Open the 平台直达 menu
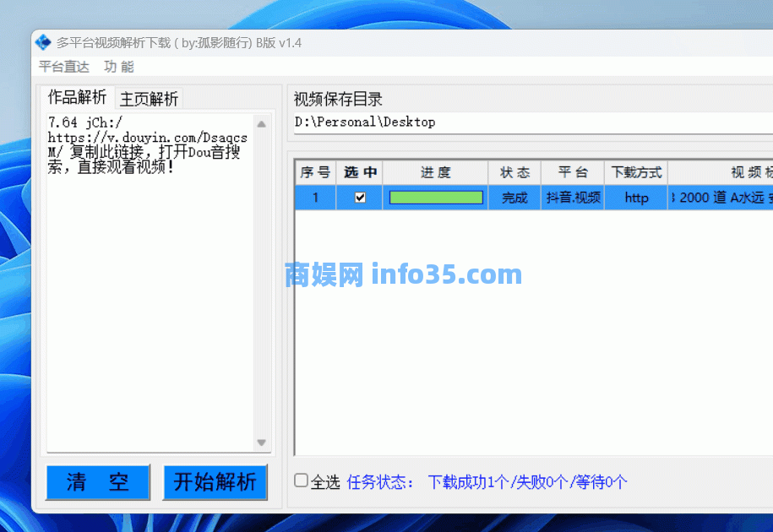The height and width of the screenshot is (532, 773). coord(63,67)
